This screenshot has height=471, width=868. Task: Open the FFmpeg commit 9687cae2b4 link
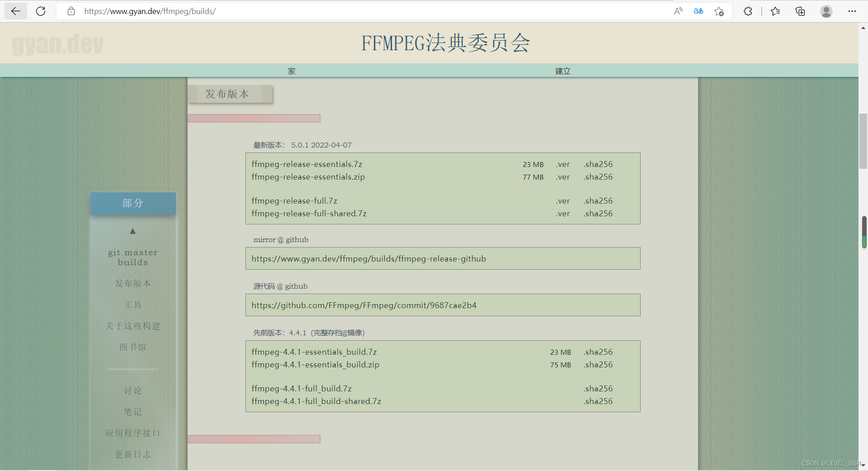364,305
